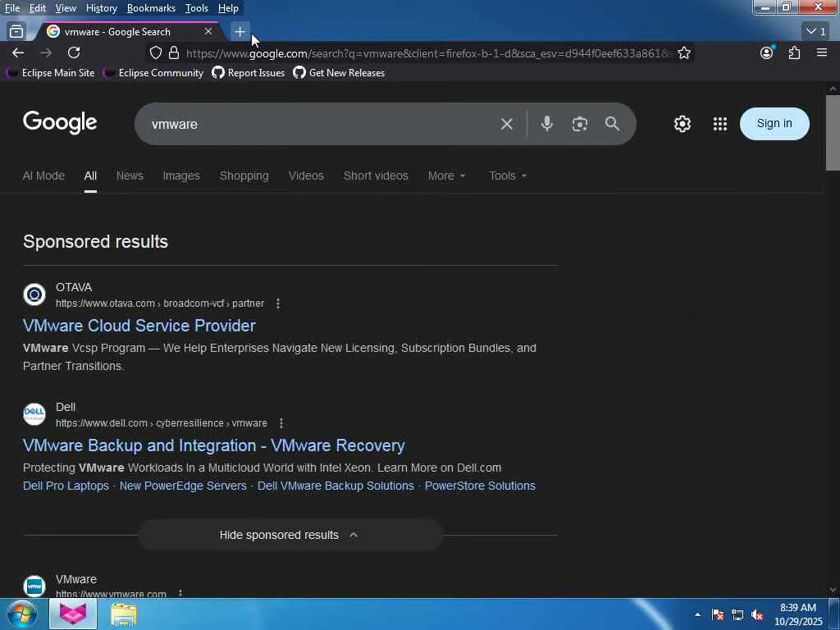The width and height of the screenshot is (840, 630).
Task: Close the vmware Google Search tab
Action: tap(208, 32)
